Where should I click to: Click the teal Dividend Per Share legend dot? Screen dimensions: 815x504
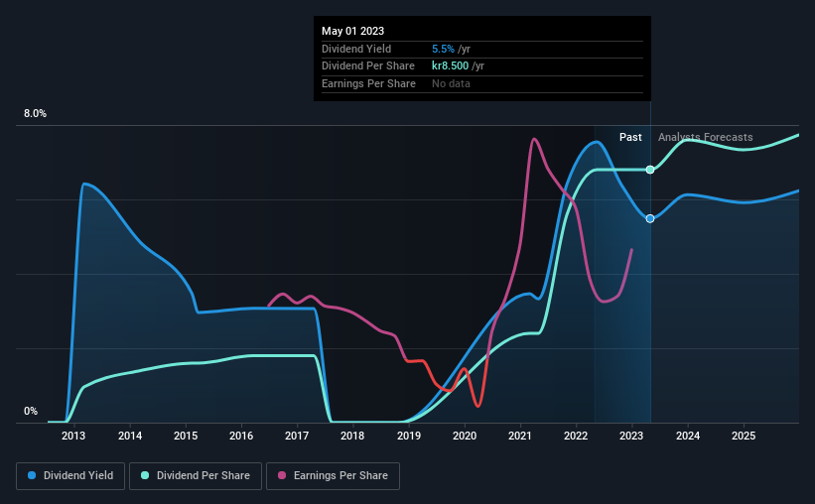pos(145,475)
